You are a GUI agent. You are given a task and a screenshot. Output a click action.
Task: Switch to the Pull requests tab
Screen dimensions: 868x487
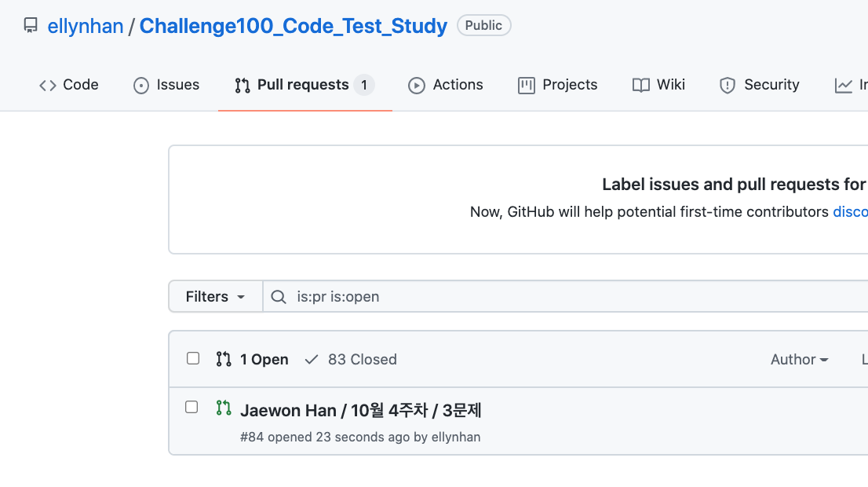pos(304,85)
